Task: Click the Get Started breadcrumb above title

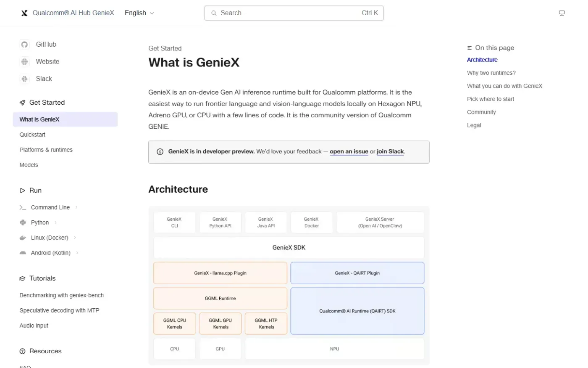Action: (165, 48)
